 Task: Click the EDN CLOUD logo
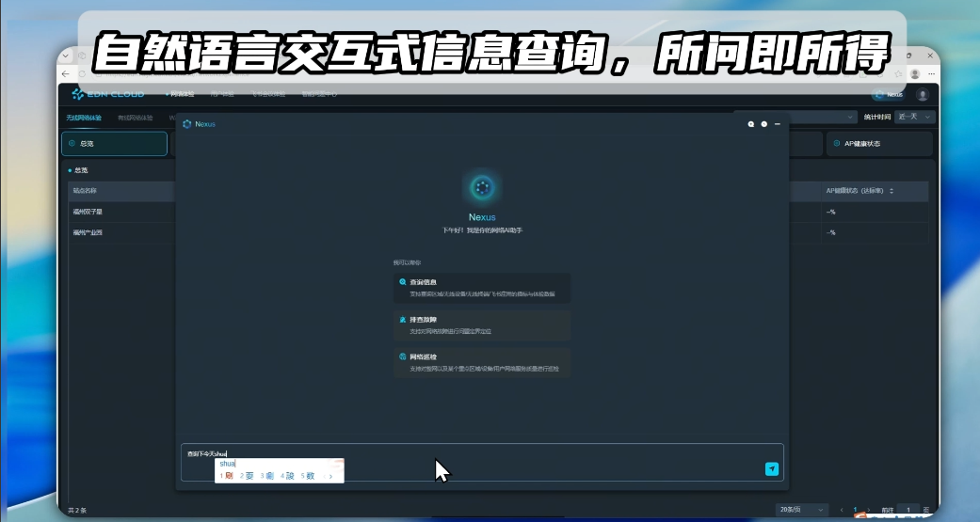[x=108, y=94]
